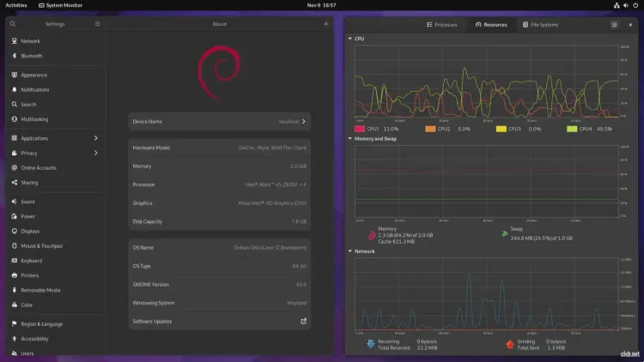Click the Activities button

tap(15, 5)
